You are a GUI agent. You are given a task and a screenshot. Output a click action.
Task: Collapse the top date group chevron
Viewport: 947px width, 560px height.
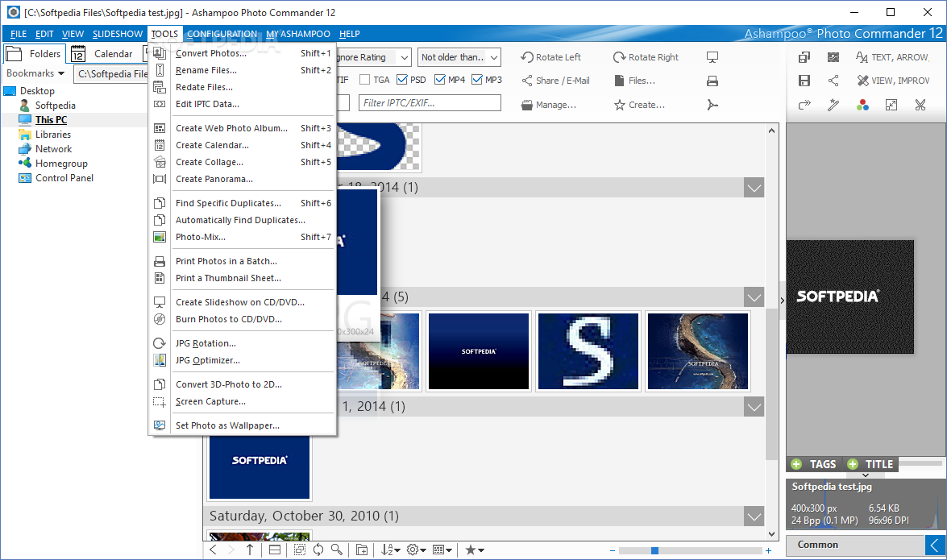pyautogui.click(x=754, y=187)
